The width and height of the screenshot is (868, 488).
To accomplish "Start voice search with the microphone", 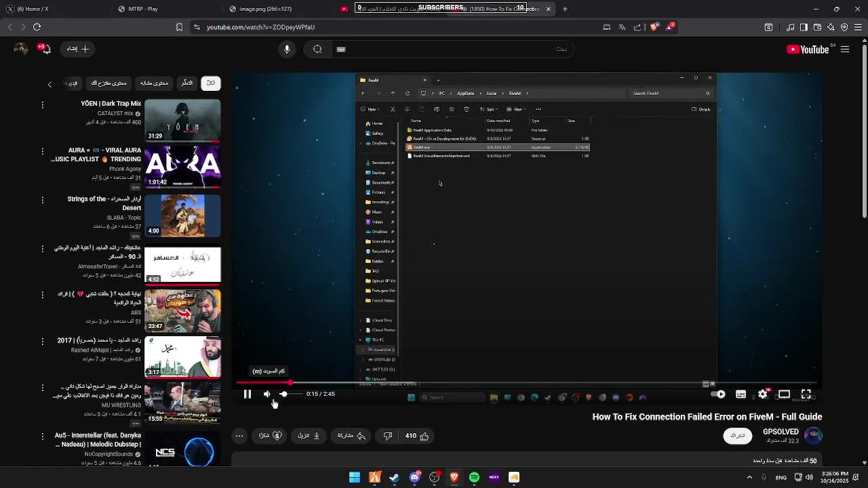I will click(287, 49).
